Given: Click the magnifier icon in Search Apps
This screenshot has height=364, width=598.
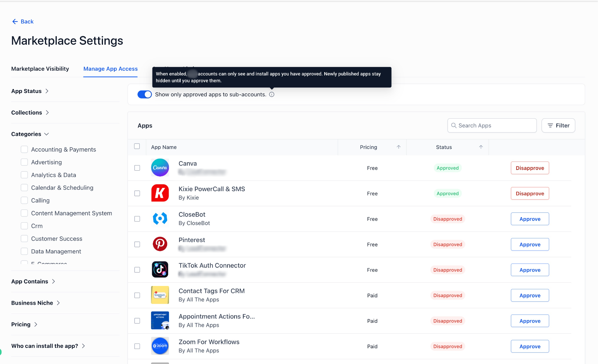Looking at the screenshot, I should pyautogui.click(x=454, y=125).
